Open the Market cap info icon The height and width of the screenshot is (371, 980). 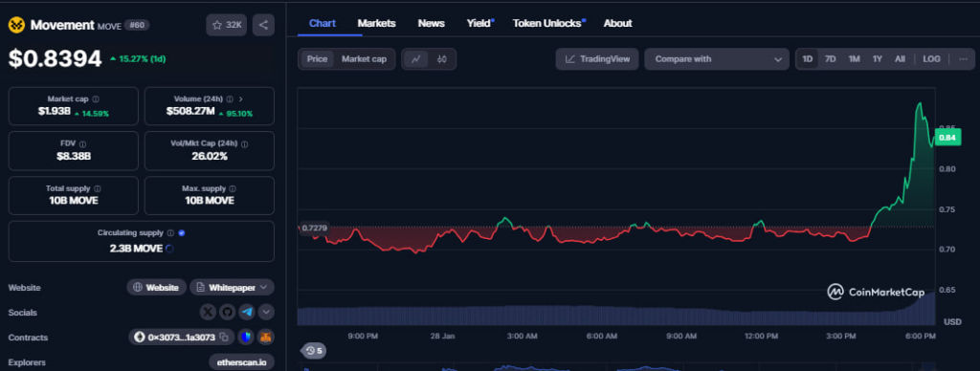[96, 99]
